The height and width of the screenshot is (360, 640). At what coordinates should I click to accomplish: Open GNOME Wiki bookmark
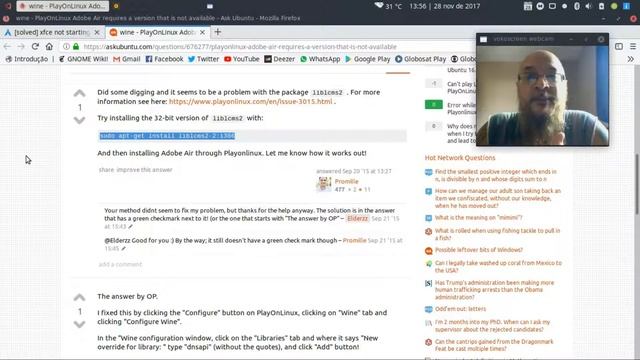click(x=84, y=59)
